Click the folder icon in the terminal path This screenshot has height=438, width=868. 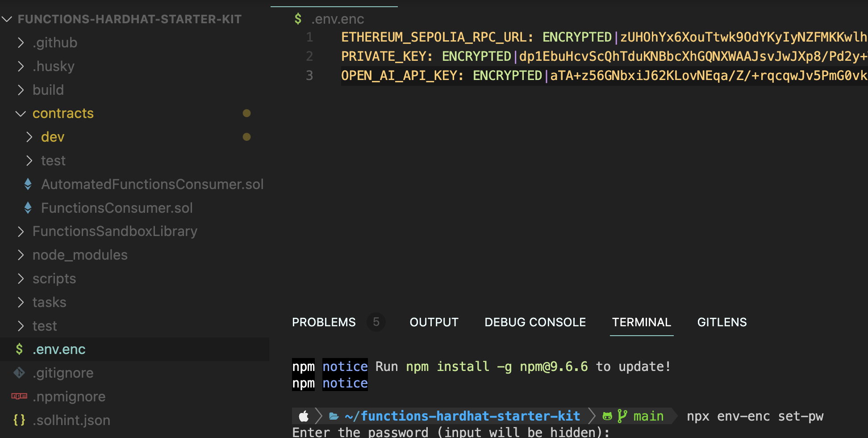(334, 416)
